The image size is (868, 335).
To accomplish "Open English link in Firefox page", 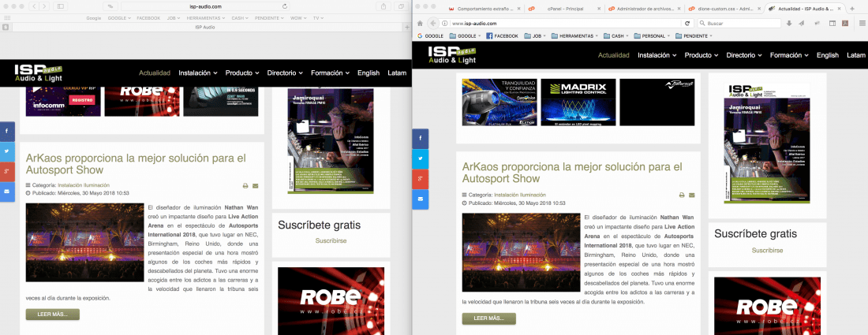I will click(828, 55).
